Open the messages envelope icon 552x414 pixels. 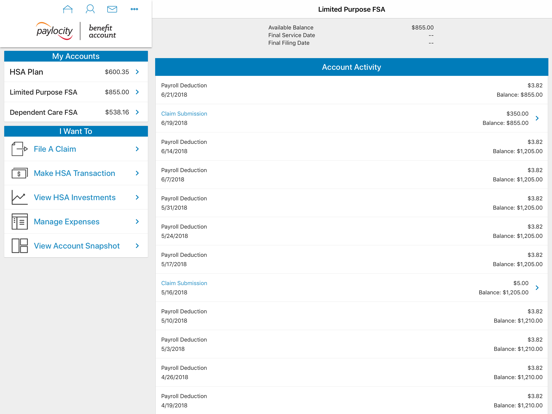click(112, 9)
